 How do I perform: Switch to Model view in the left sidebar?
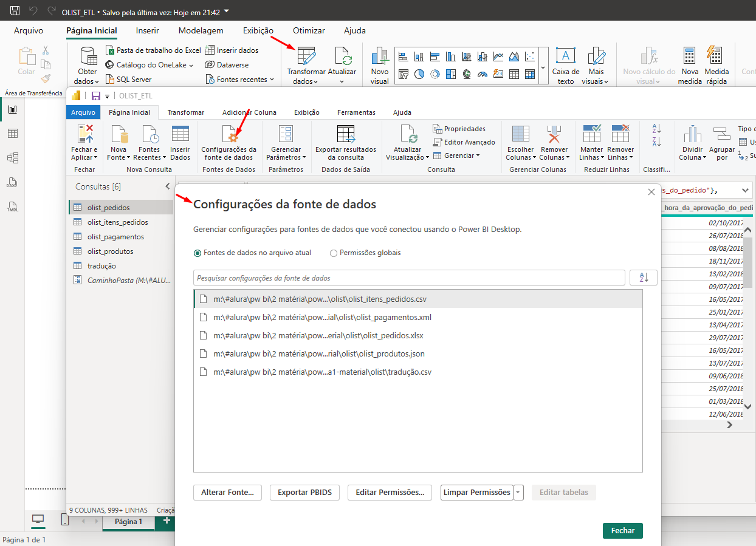click(12, 158)
